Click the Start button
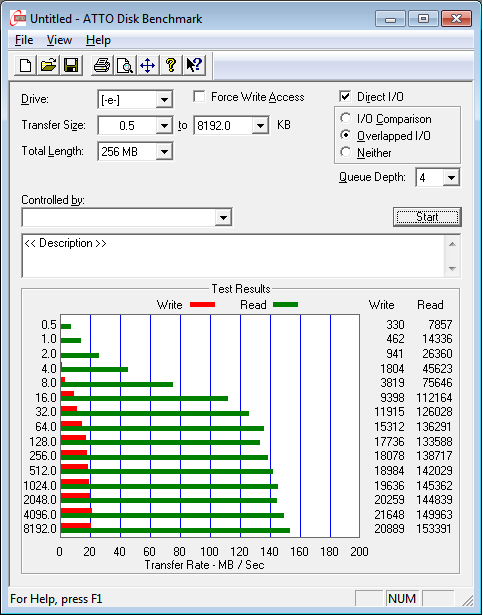The width and height of the screenshot is (483, 615). tap(427, 217)
